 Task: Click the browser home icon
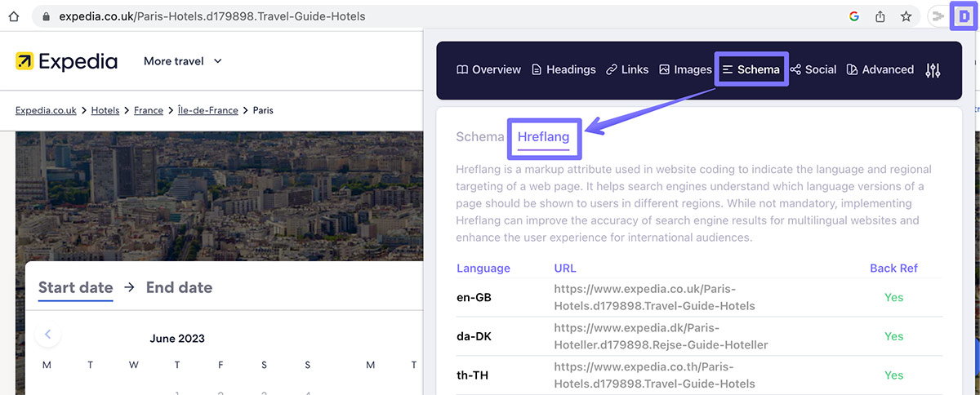14,16
